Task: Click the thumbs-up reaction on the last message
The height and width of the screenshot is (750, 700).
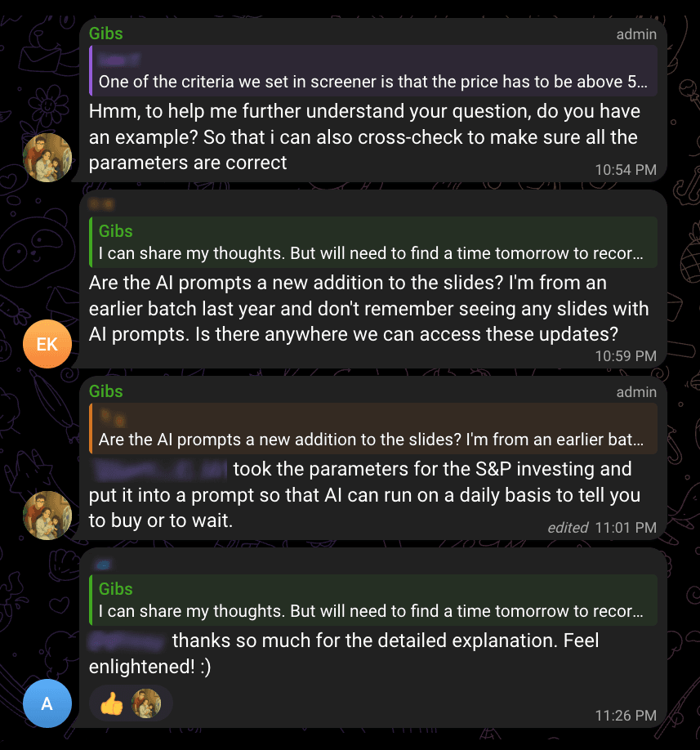Action: (x=112, y=703)
